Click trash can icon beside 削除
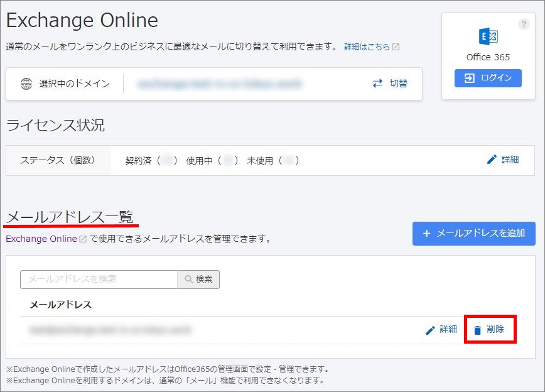545x392 pixels. click(x=478, y=330)
